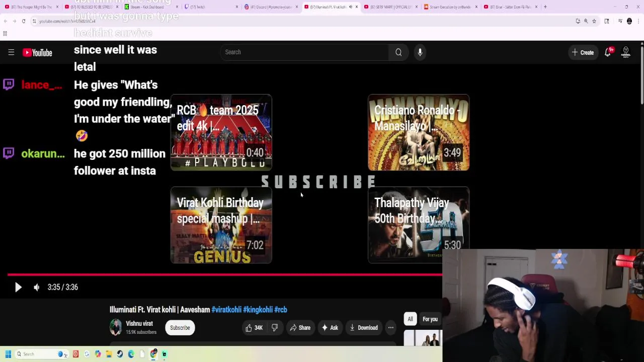Open Cristiano Ronaldo Manasilayo end-screen video
The height and width of the screenshot is (362, 644).
419,132
